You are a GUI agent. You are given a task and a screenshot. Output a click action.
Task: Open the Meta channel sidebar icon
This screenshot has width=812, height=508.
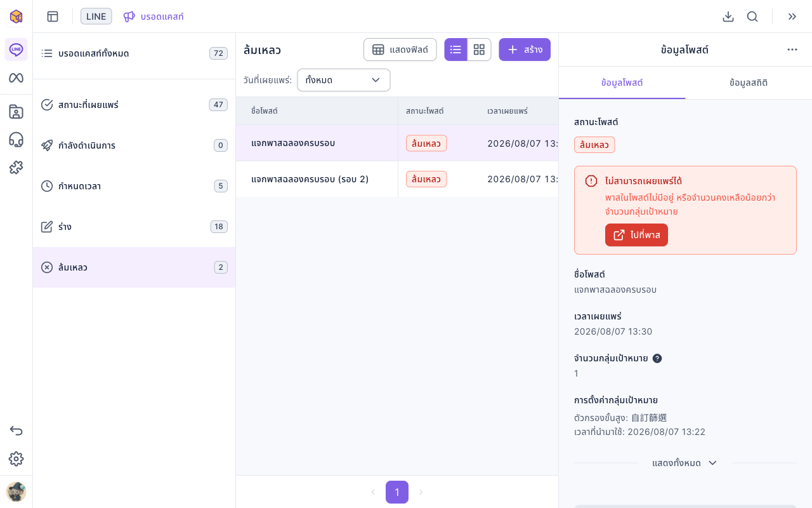[x=16, y=78]
